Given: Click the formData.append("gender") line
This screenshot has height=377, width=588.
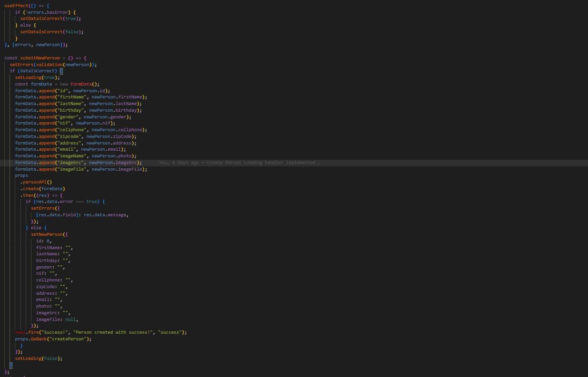Looking at the screenshot, I should 73,117.
